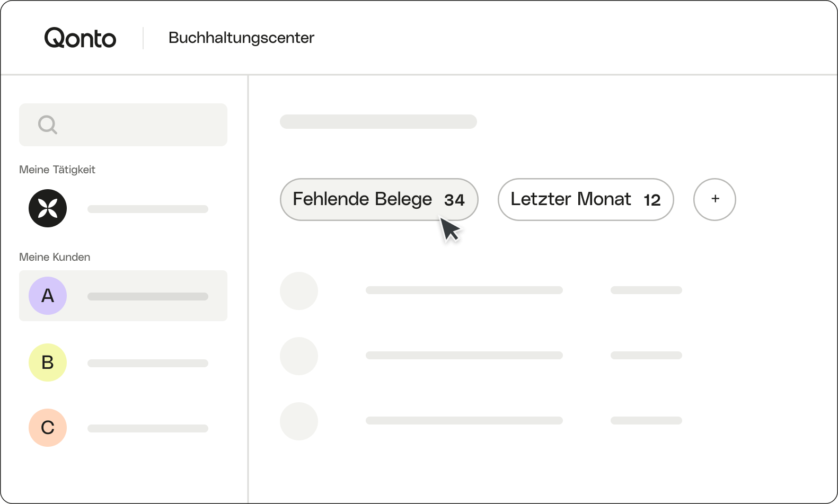The width and height of the screenshot is (838, 504).
Task: Open the first transaction placeholder row
Action: click(481, 290)
